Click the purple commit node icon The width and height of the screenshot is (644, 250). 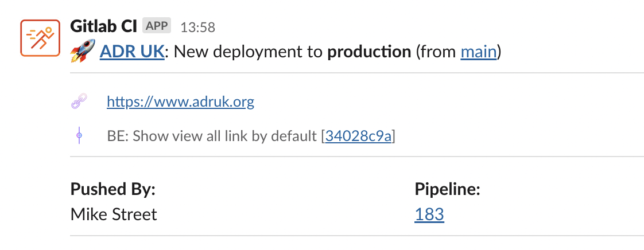79,135
